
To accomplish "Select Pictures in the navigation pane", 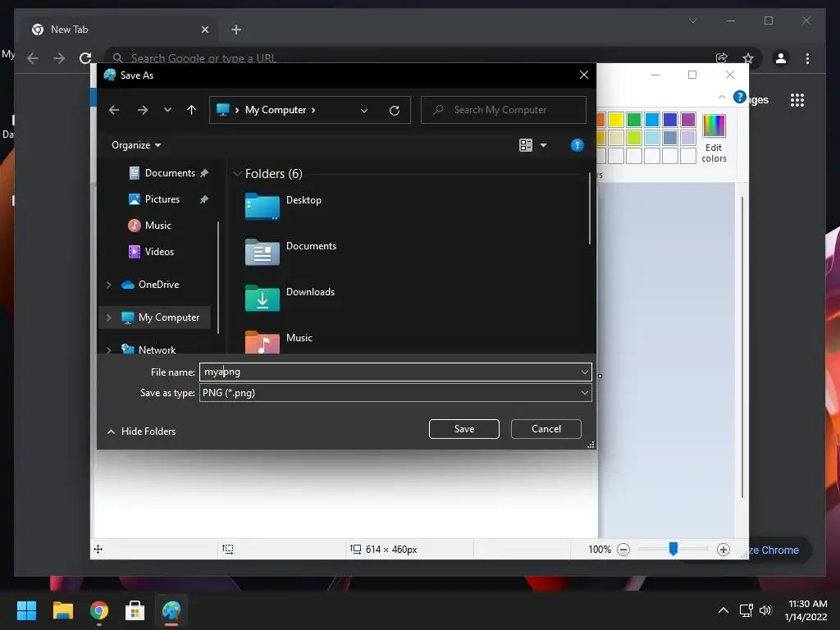I will [x=162, y=199].
